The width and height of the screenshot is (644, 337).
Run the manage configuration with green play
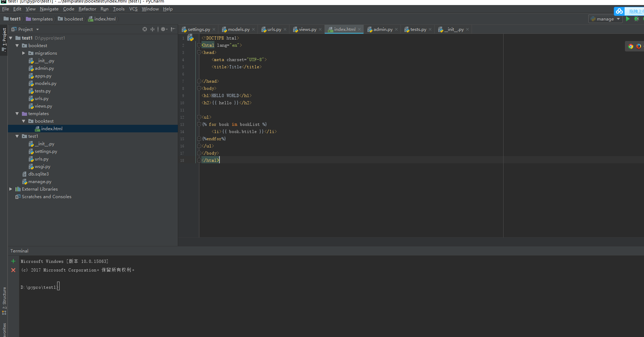pos(628,19)
